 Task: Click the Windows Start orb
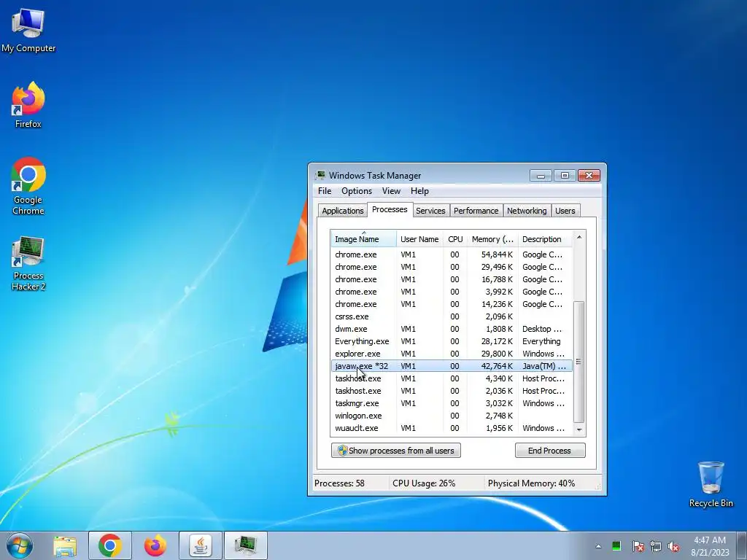pyautogui.click(x=20, y=545)
